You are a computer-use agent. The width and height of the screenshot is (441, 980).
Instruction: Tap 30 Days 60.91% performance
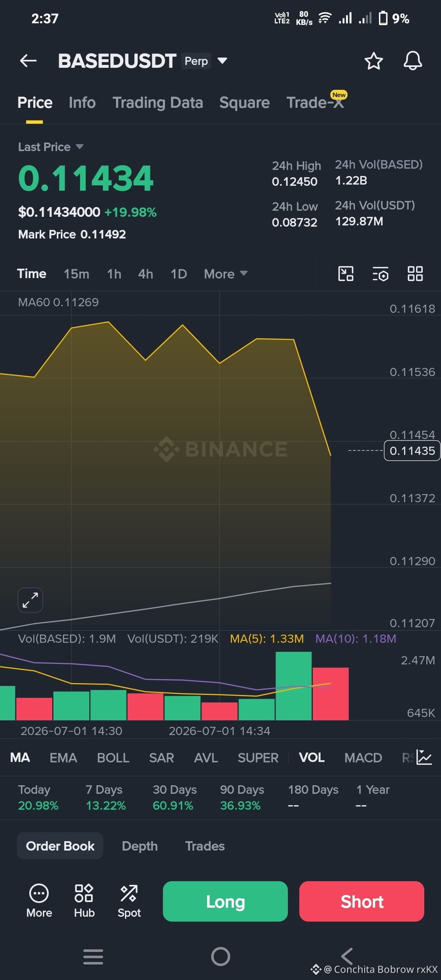click(174, 797)
